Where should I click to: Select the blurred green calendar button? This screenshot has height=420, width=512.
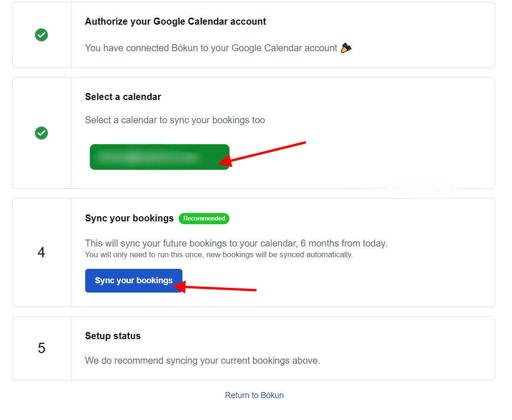(159, 157)
